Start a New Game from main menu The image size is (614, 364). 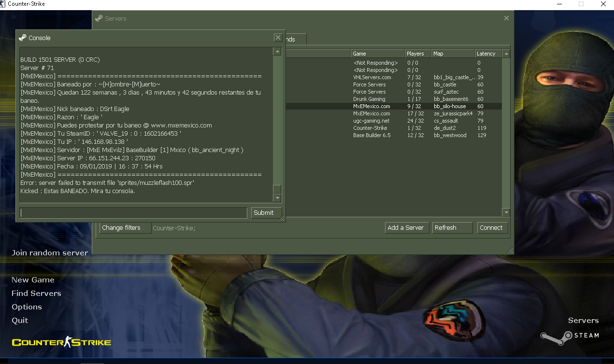(33, 280)
